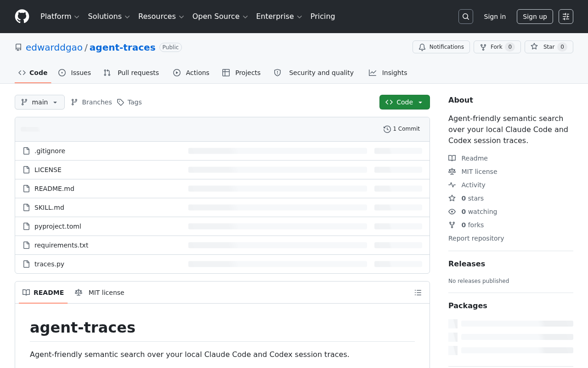
Task: Open the green Code dropdown
Action: click(x=405, y=102)
